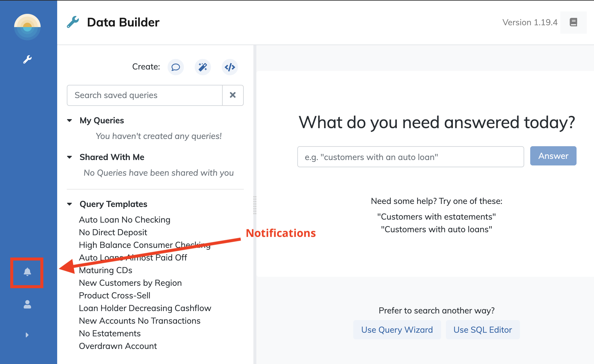594x364 pixels.
Task: Open Product Cross-Sell template
Action: pyautogui.click(x=115, y=295)
